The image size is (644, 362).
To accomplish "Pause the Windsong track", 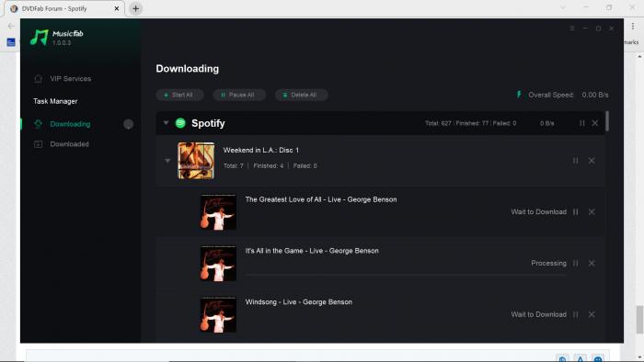I will click(575, 314).
